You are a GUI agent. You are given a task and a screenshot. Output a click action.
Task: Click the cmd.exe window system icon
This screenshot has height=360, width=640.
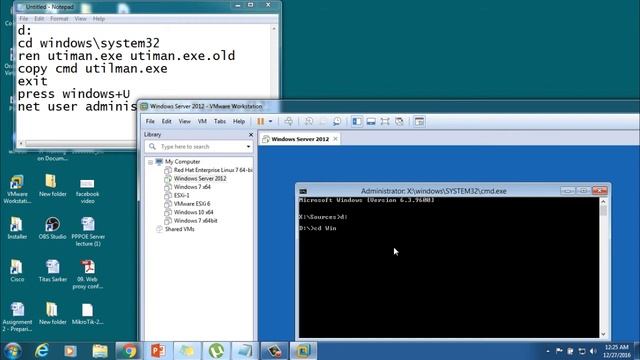tap(303, 191)
